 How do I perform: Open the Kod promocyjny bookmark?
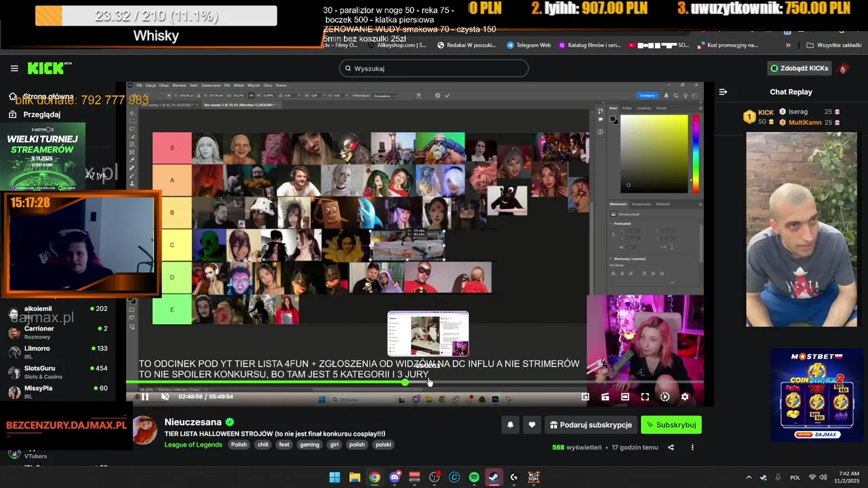click(x=728, y=45)
